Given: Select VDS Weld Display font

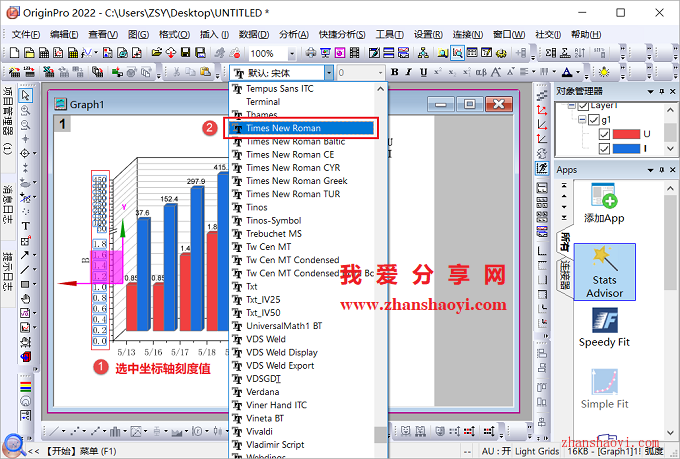Looking at the screenshot, I should coord(282,352).
